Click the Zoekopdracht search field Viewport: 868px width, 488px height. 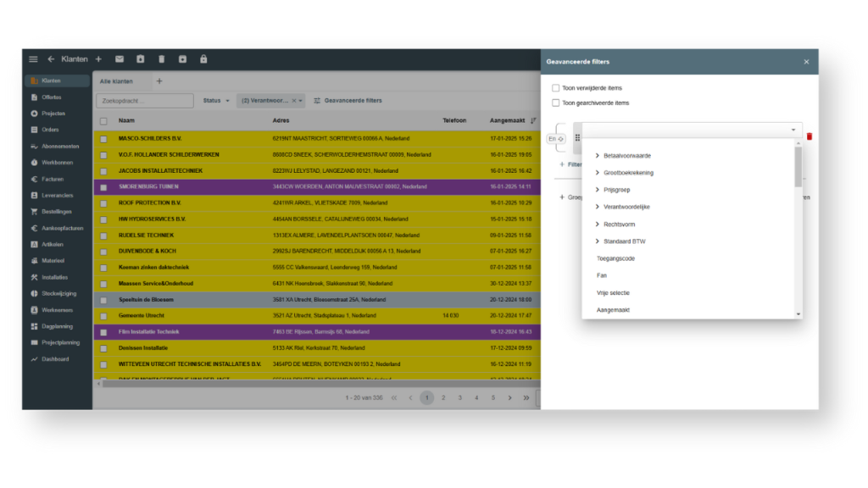point(145,101)
